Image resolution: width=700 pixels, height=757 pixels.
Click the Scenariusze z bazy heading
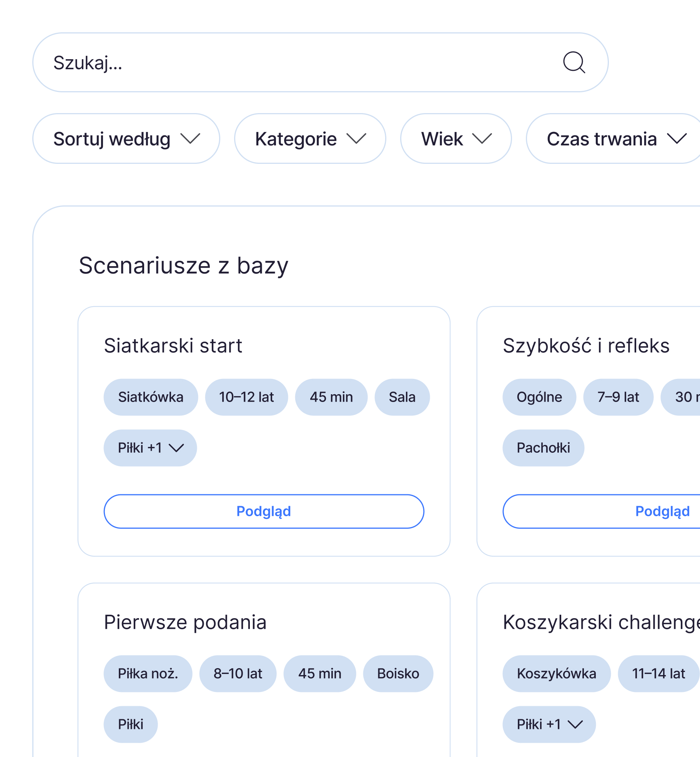pyautogui.click(x=184, y=265)
